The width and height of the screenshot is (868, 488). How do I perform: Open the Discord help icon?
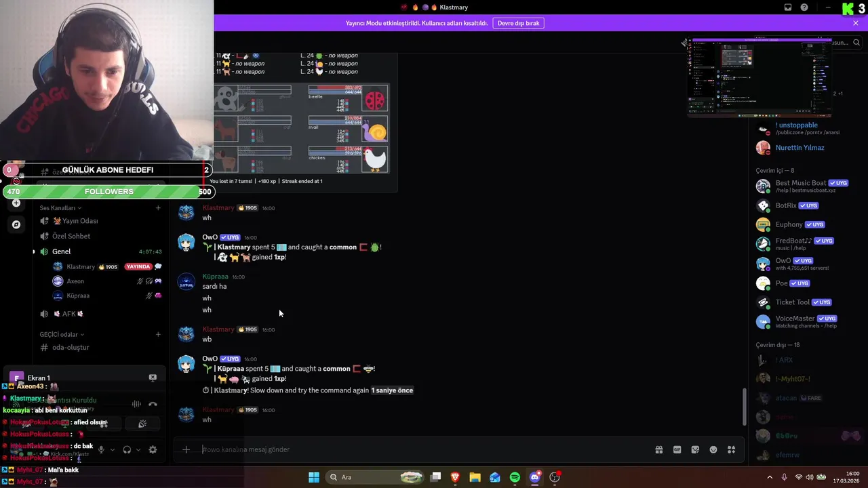(x=804, y=7)
